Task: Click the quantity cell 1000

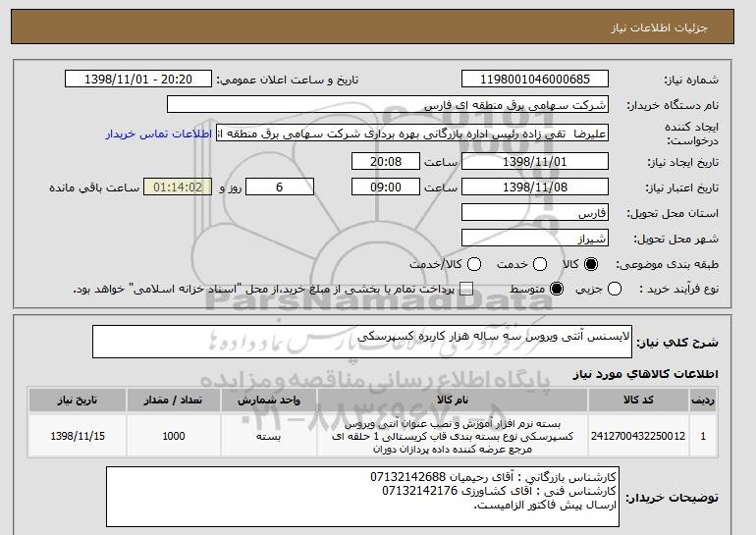Action: pos(174,436)
